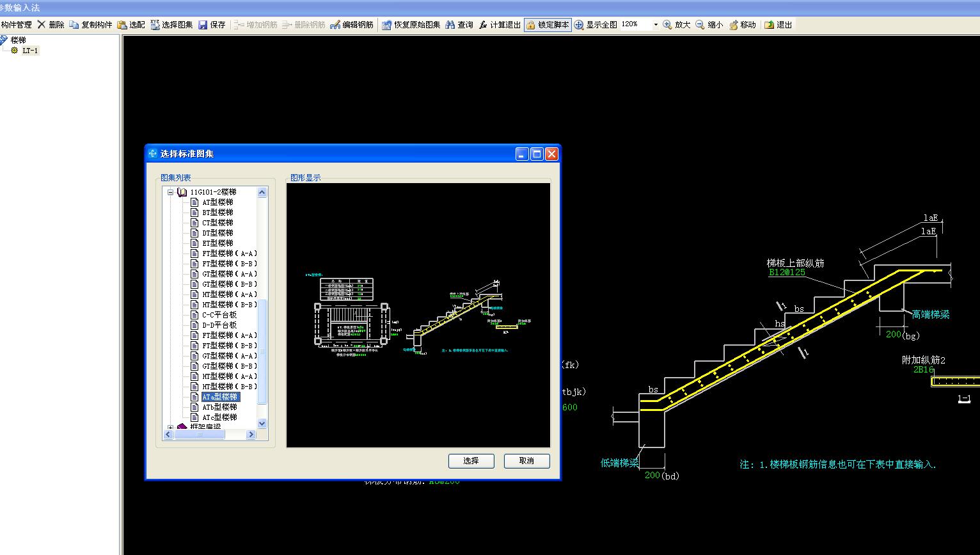Select the LT-1 component in left tree
Image resolution: width=980 pixels, height=555 pixels.
[30, 51]
